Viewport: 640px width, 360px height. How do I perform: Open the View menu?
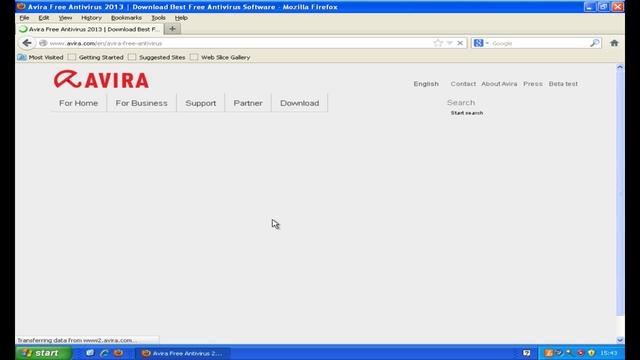[x=65, y=18]
